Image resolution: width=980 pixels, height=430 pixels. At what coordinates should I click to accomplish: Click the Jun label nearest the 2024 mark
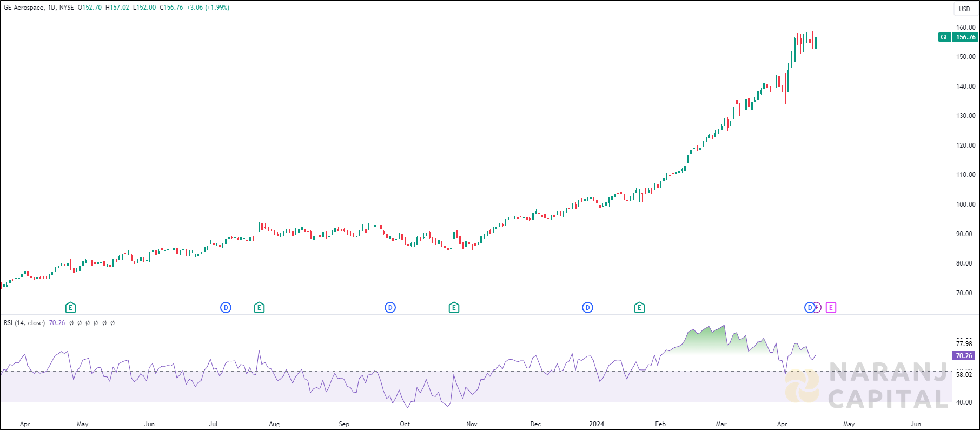(x=916, y=424)
